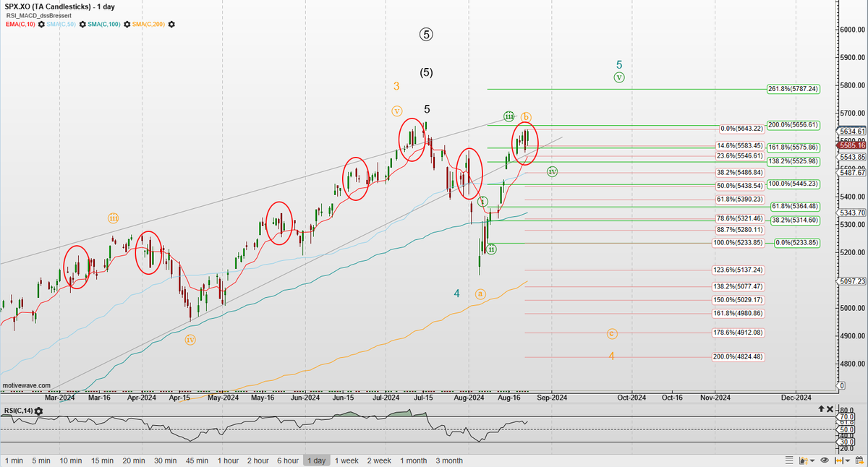This screenshot has height=467, width=868.
Task: Select the 61.8%(5390.23) retracement label
Action: 739,200
